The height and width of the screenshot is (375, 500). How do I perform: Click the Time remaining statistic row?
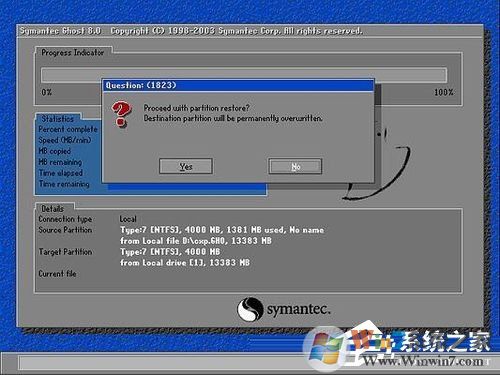click(64, 184)
